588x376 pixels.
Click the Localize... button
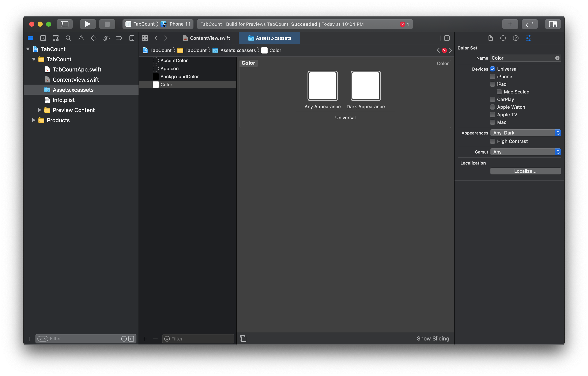525,171
